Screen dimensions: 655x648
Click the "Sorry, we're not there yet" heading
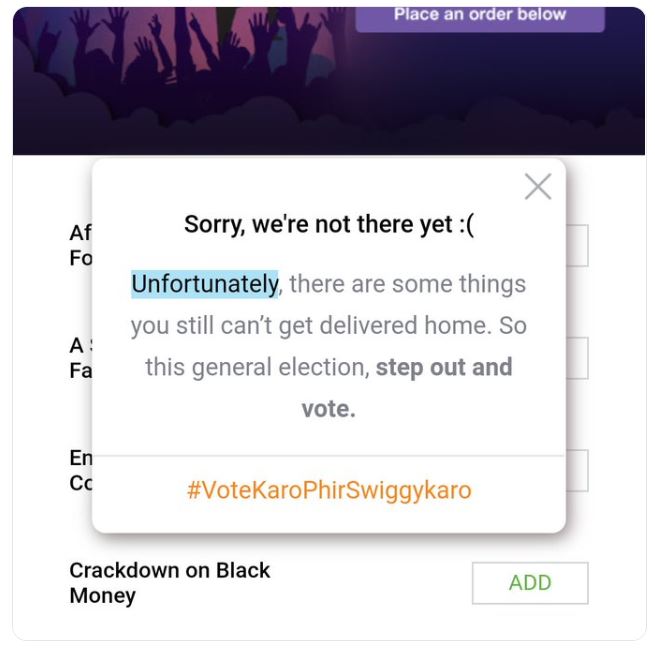pos(315,225)
